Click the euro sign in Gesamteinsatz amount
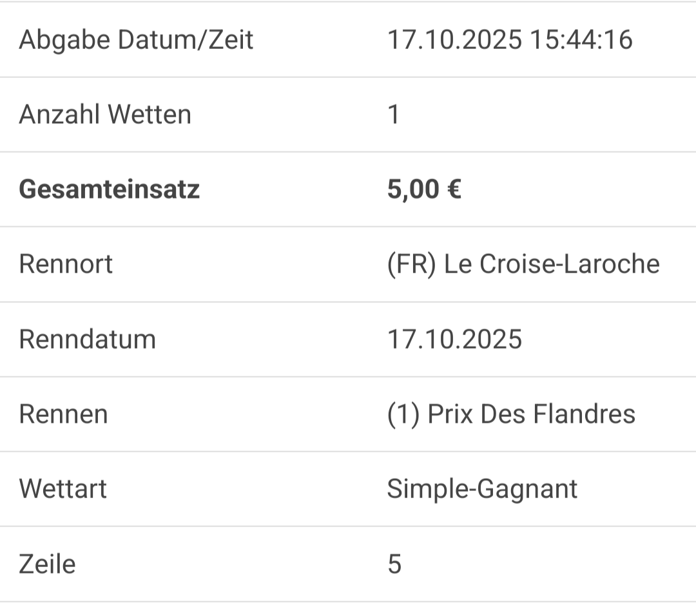Viewport: 696px width, 616px height. pos(453,189)
